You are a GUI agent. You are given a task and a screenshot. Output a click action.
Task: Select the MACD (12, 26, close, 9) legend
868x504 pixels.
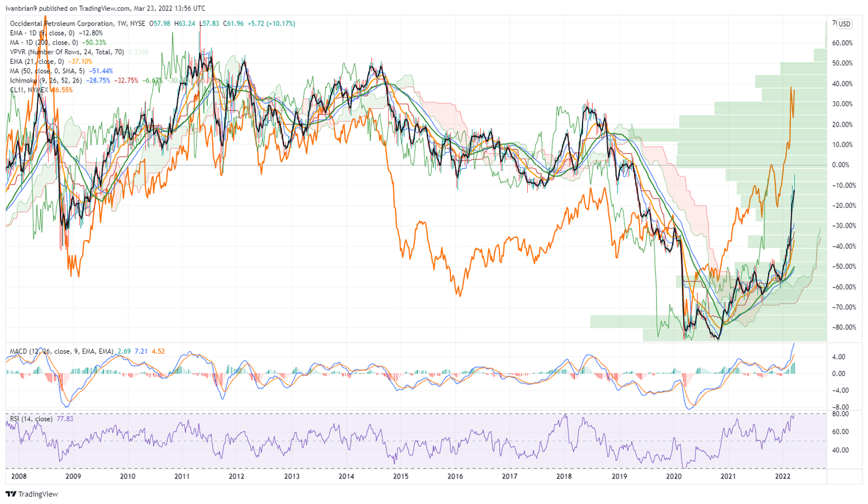click(x=62, y=351)
